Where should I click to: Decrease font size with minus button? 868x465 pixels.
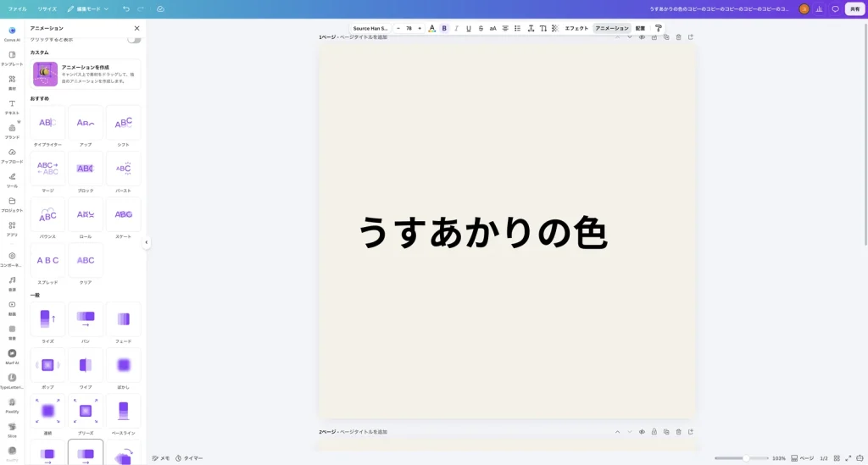[x=398, y=28]
